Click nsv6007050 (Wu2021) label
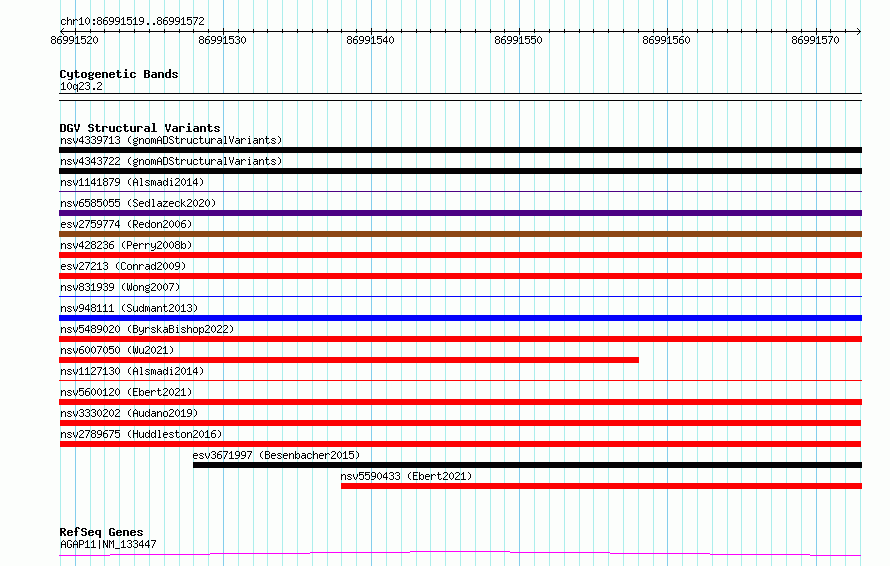 (x=117, y=350)
